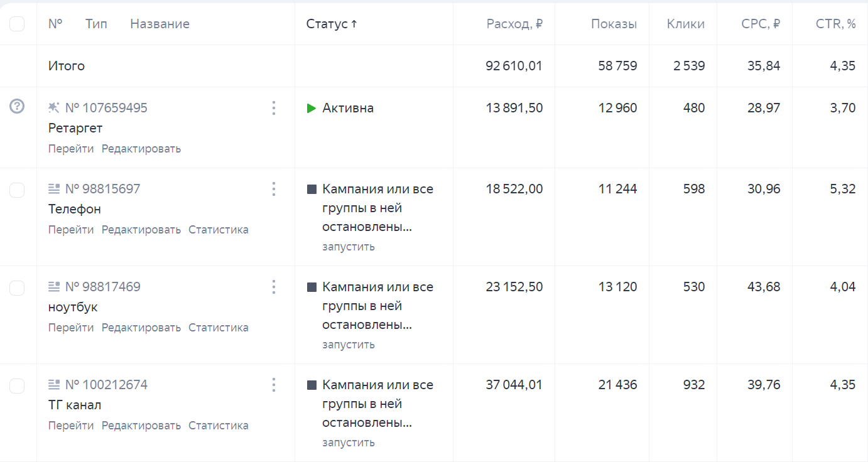Check the ноутбук campaign checkbox
Screen dimensions: 868x462
17,287
